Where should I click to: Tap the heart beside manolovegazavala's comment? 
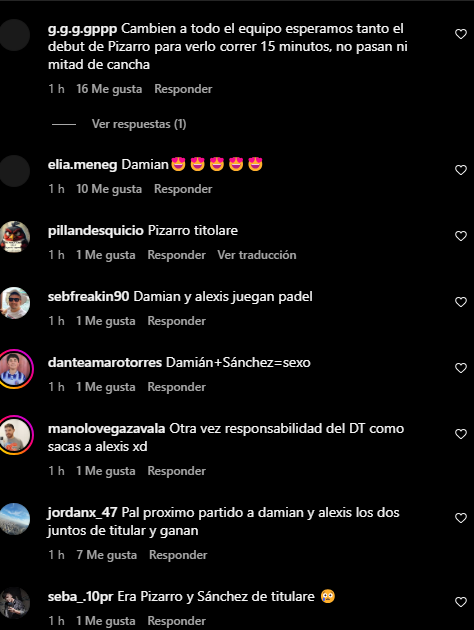coord(461,434)
